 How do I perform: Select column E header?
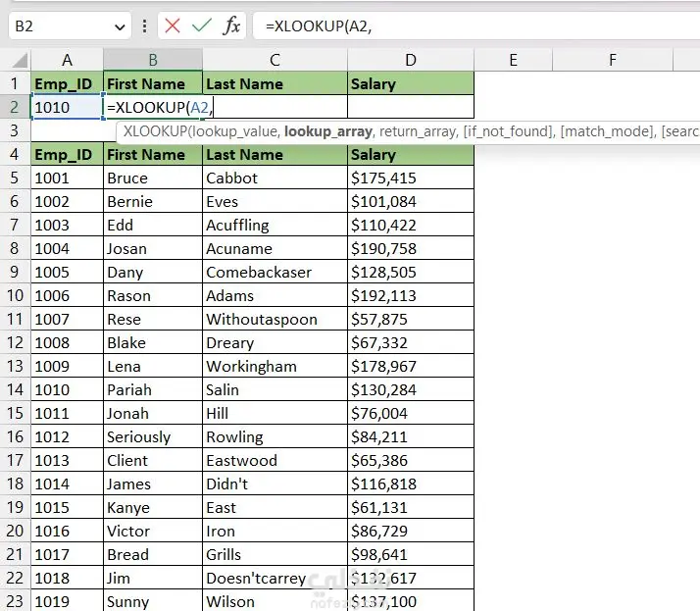tap(514, 60)
